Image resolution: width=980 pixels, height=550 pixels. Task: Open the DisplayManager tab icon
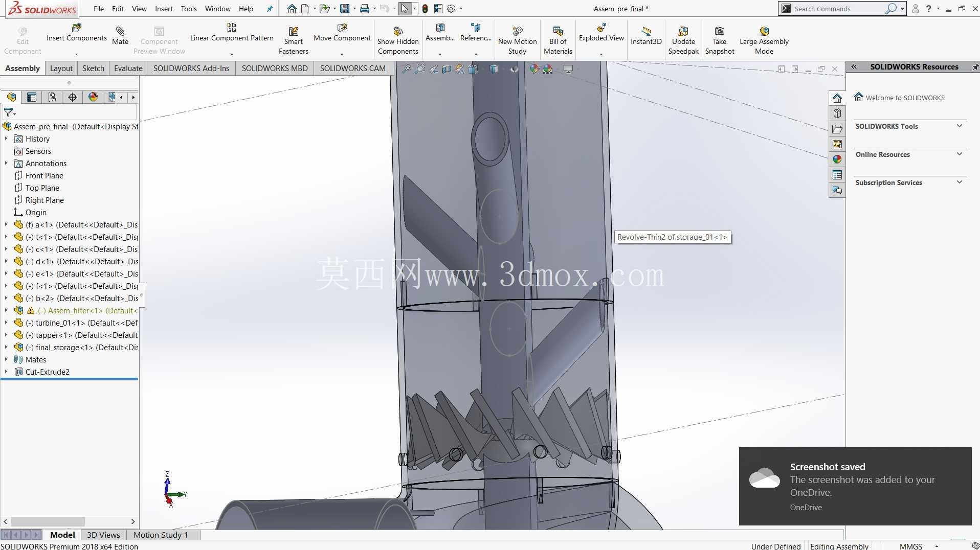point(93,97)
